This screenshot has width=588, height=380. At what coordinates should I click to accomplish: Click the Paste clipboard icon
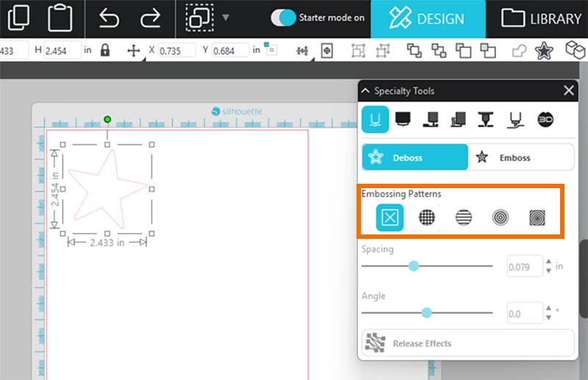tap(60, 18)
